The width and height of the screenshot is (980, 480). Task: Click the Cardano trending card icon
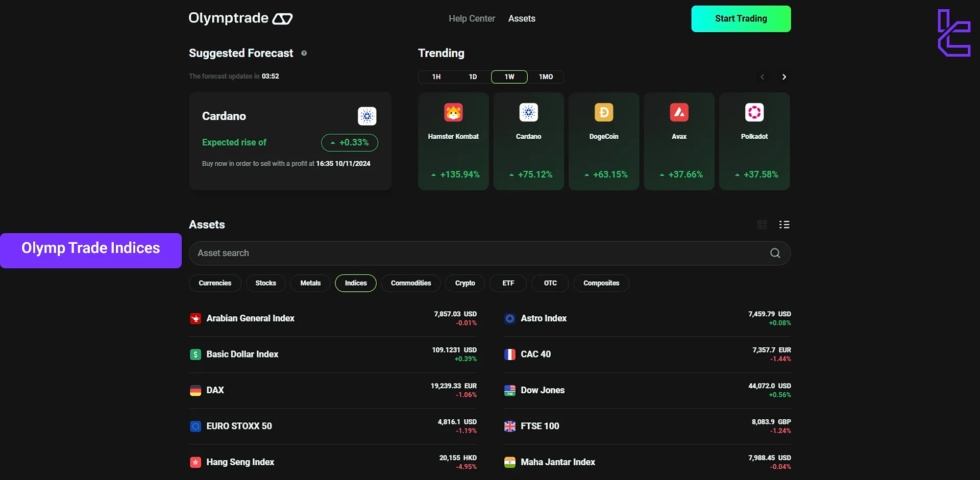pos(529,112)
